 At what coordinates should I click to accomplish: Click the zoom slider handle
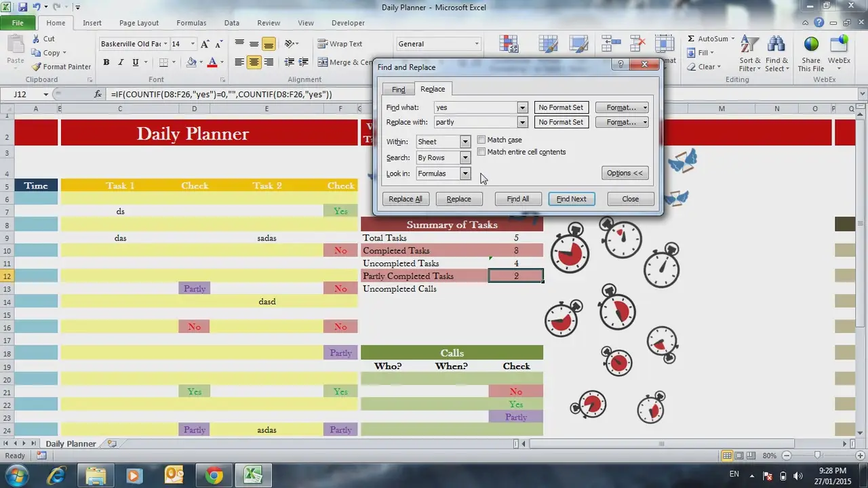pos(817,456)
